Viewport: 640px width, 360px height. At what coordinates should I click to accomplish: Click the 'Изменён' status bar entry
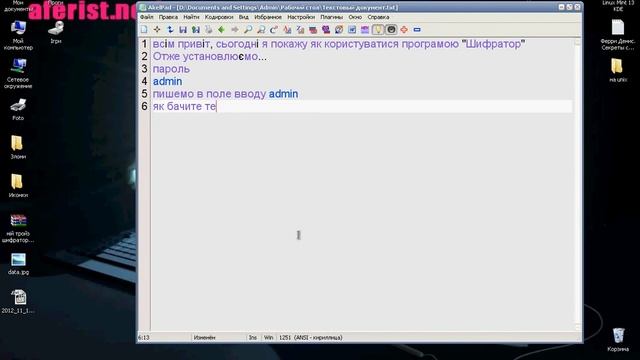204,338
